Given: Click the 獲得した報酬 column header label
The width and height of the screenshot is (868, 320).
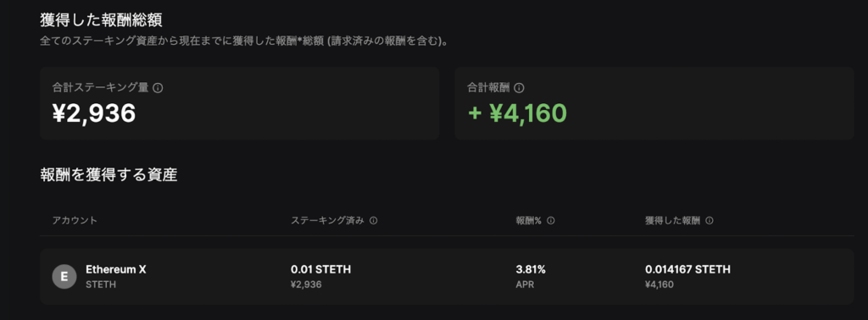Looking at the screenshot, I should pyautogui.click(x=672, y=220).
